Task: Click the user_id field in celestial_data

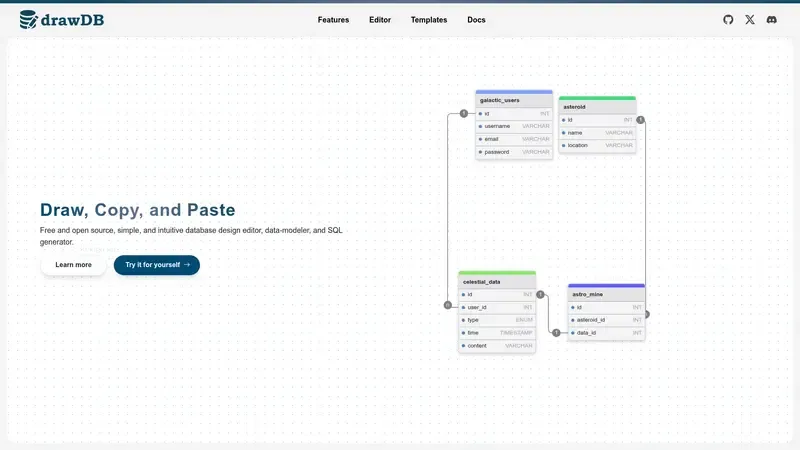Action: (497, 307)
